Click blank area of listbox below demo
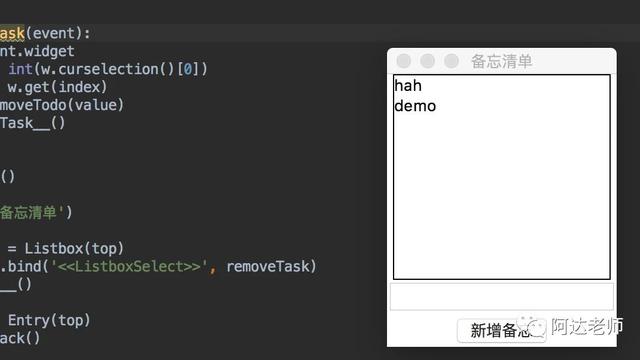The height and width of the screenshot is (360, 640). pyautogui.click(x=502, y=196)
